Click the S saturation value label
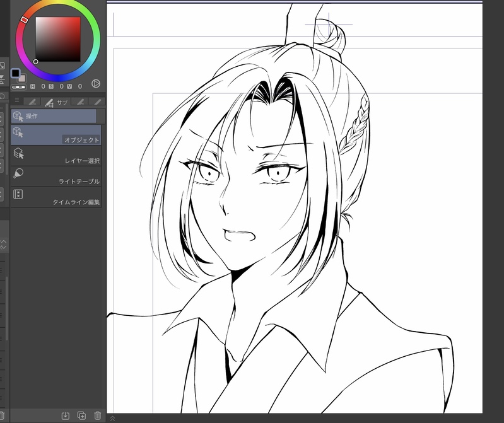The image size is (504, 423). coord(51,86)
